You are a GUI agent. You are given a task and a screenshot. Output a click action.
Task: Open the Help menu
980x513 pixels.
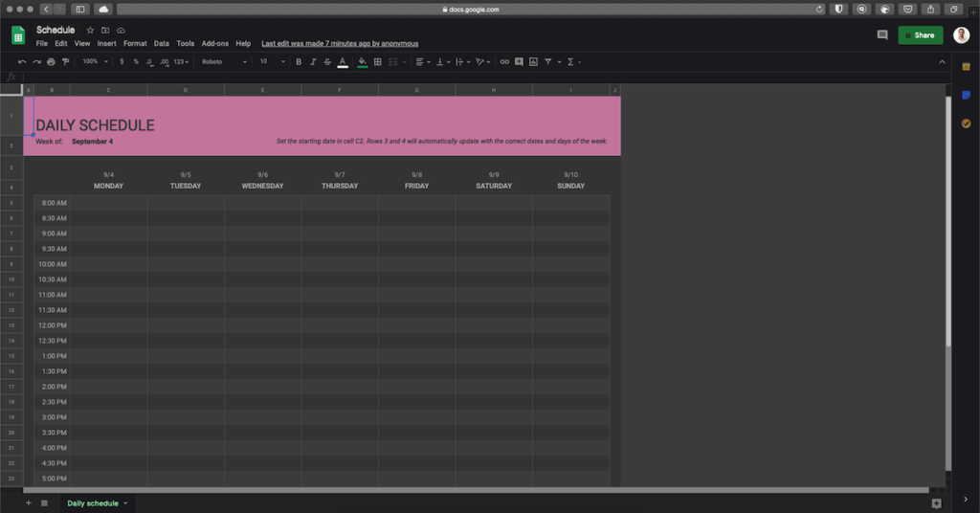243,44
